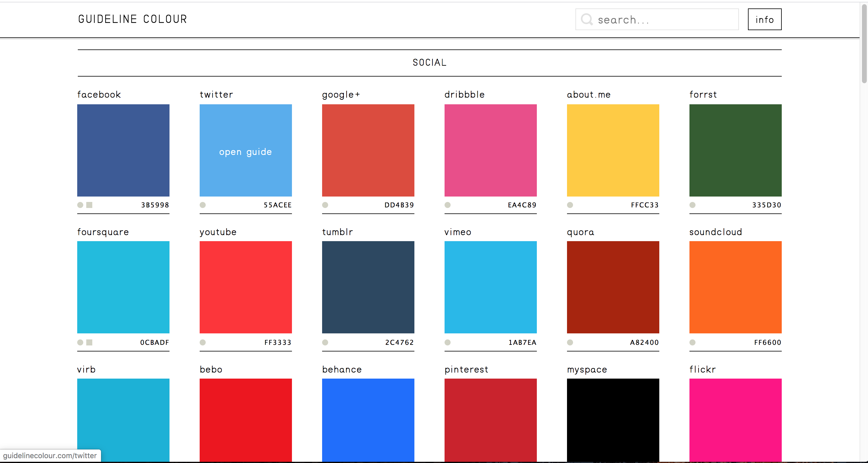Click the round dot under dribbble swatch
868x463 pixels.
pyautogui.click(x=448, y=205)
